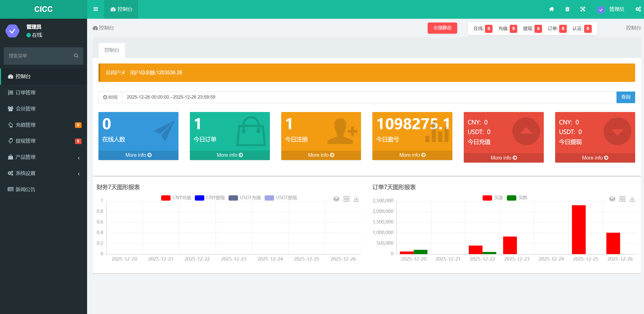Switch order chart to tiled view icon
This screenshot has width=644, height=314.
622,199
